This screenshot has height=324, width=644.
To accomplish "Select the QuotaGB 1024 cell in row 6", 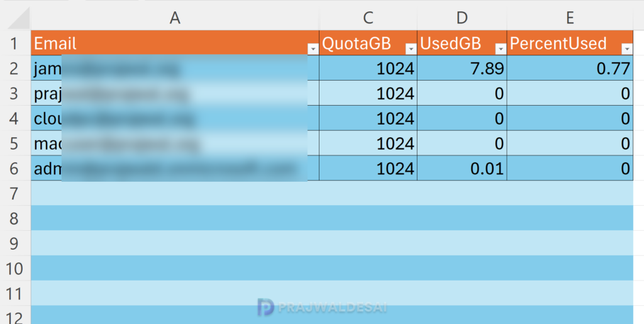I will (368, 169).
